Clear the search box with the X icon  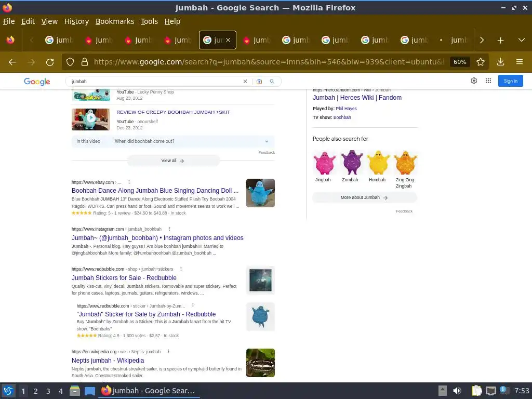[245, 82]
